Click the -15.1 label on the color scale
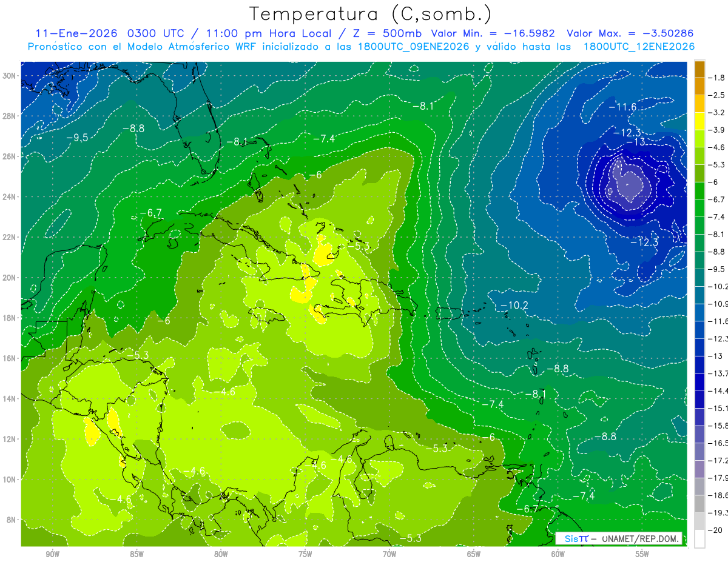The width and height of the screenshot is (728, 562). [x=718, y=408]
